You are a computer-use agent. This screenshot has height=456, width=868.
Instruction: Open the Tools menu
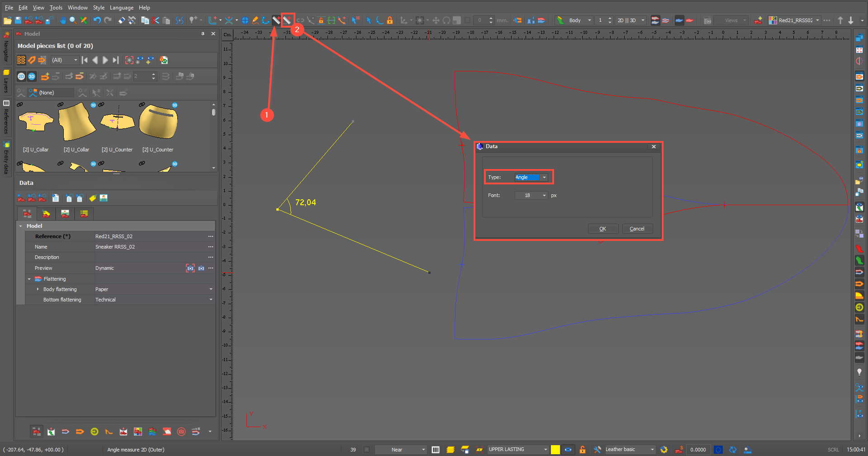56,8
